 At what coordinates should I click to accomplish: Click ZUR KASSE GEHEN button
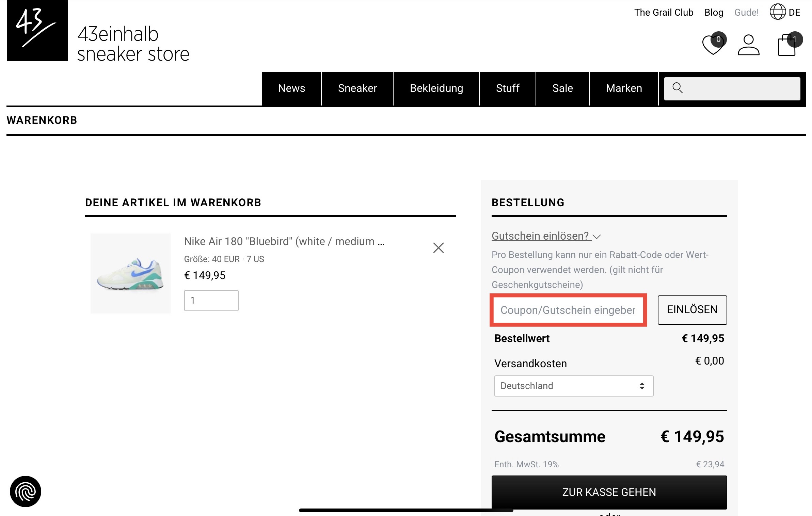click(x=609, y=492)
